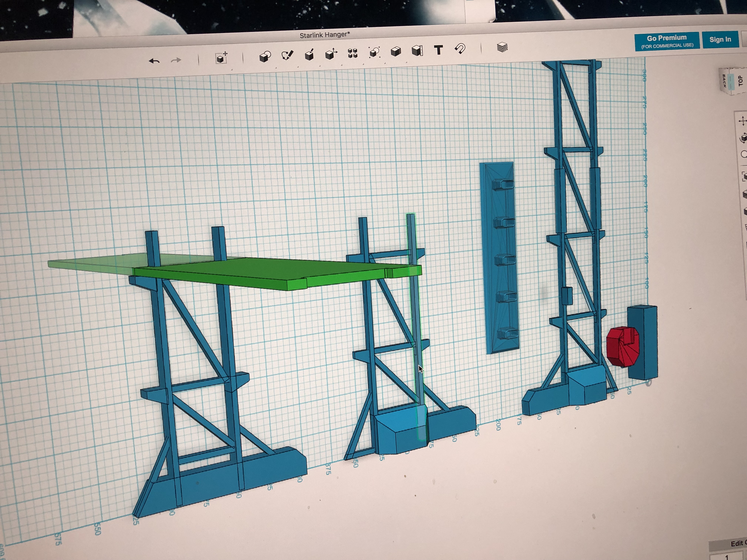The image size is (747, 560).
Task: Select the Sketch pencil tool
Action: coord(287,55)
